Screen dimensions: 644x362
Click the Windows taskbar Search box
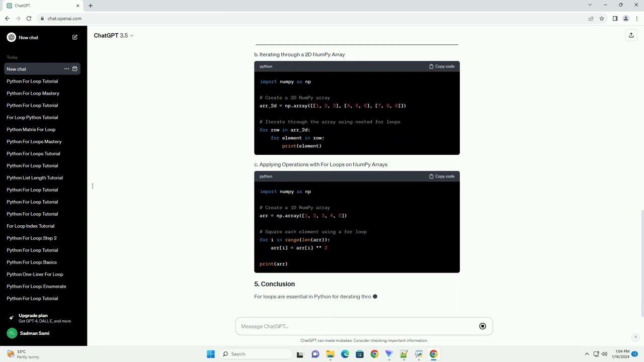tap(255, 354)
